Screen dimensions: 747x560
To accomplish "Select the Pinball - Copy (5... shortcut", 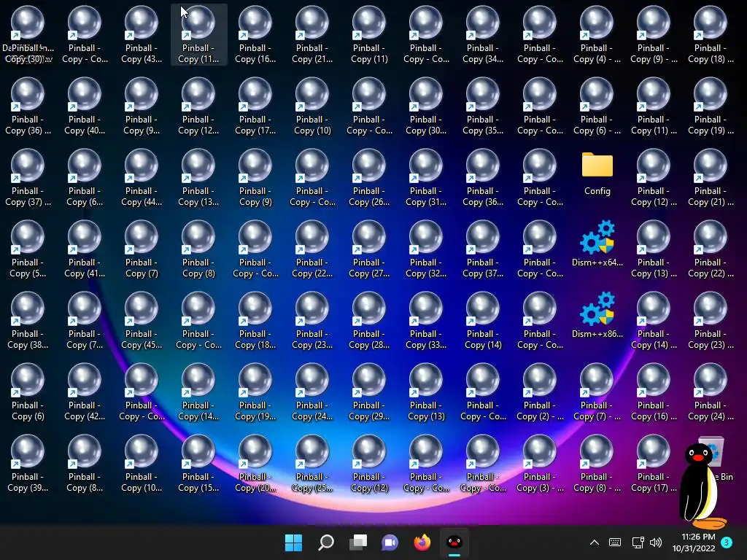I will (28, 250).
